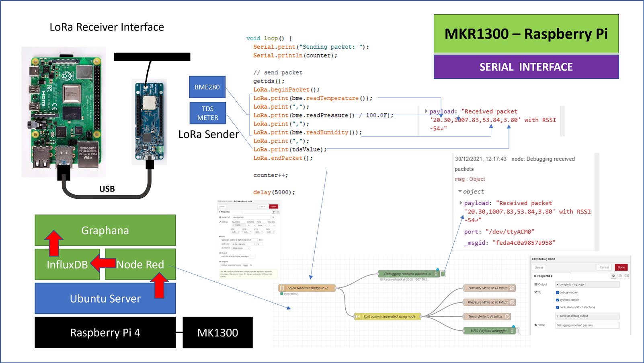Click 'Edit serial in node' breadcrumb link
Screen dimensions: 644x363
pos(225,201)
